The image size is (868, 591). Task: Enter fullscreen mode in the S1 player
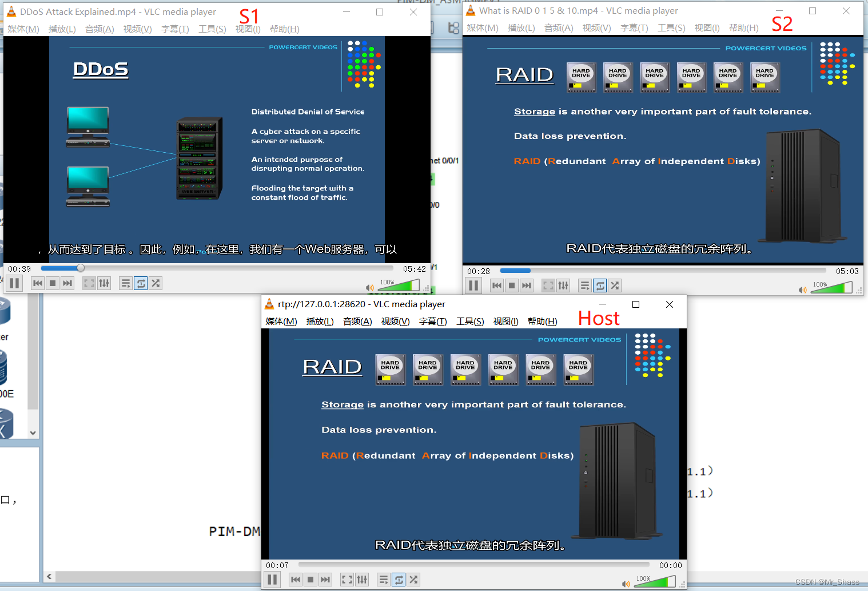(89, 283)
